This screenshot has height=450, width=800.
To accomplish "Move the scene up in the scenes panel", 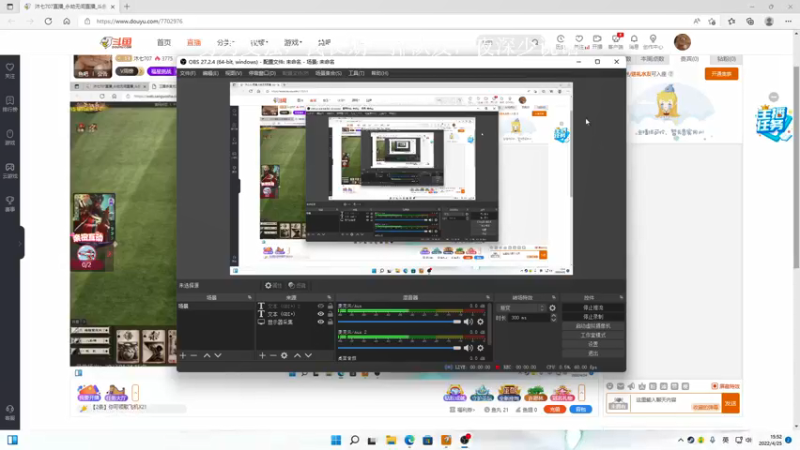I will coord(207,355).
